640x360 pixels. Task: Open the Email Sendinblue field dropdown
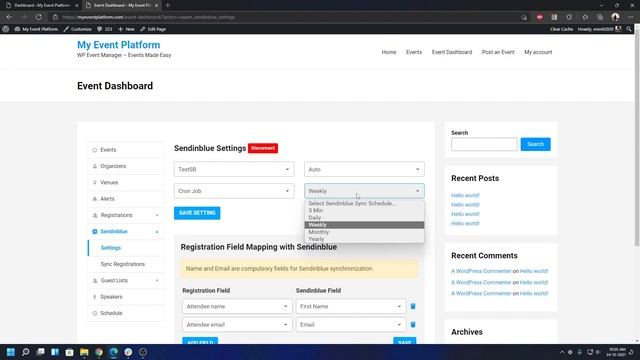[x=351, y=324]
